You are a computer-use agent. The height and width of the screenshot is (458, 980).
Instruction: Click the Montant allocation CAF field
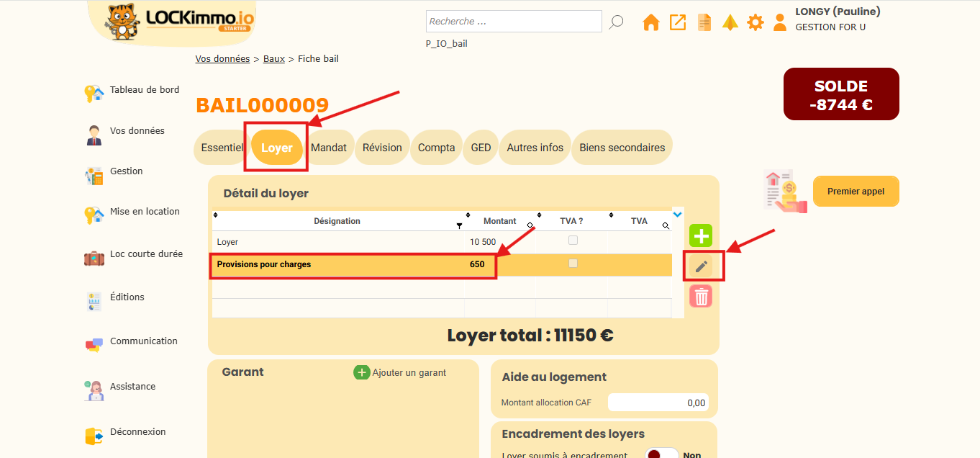coord(658,403)
